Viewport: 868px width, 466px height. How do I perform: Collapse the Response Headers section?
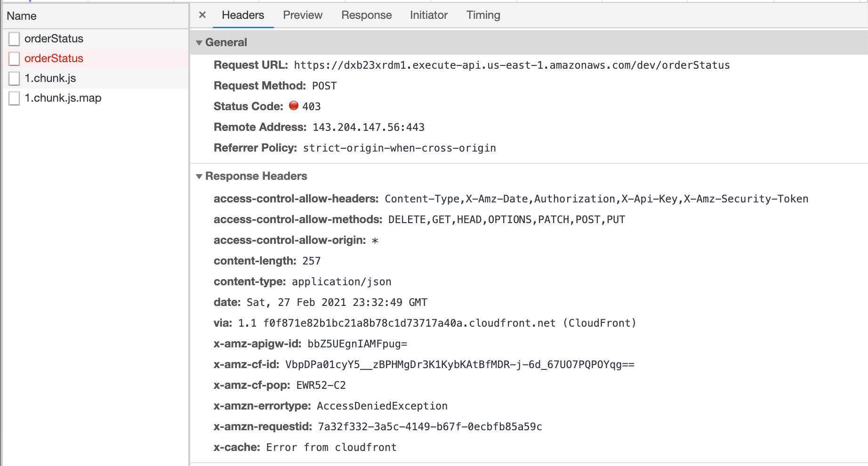pyautogui.click(x=199, y=177)
